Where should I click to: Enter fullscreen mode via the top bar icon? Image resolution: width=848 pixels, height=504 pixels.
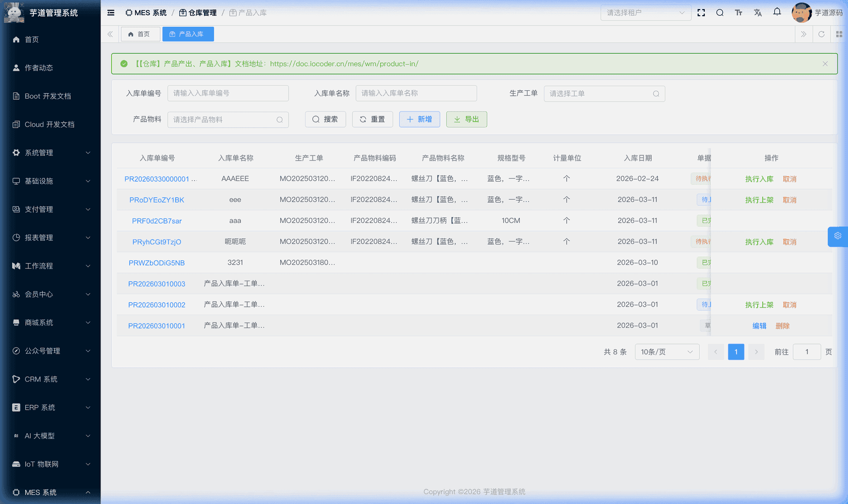(701, 13)
